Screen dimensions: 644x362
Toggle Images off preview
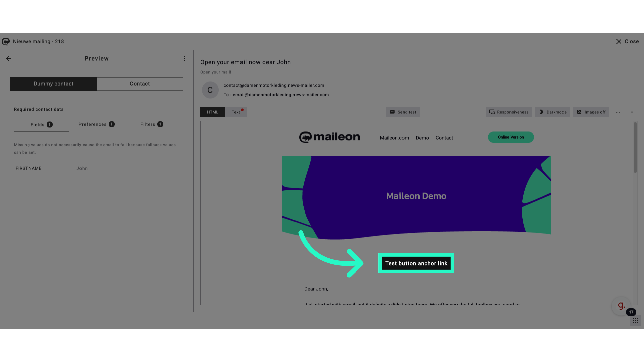591,112
